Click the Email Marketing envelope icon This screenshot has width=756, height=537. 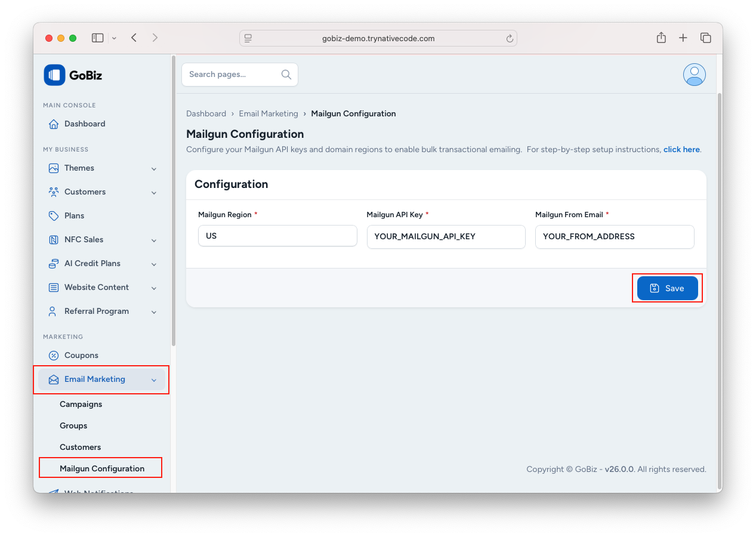pyautogui.click(x=54, y=379)
